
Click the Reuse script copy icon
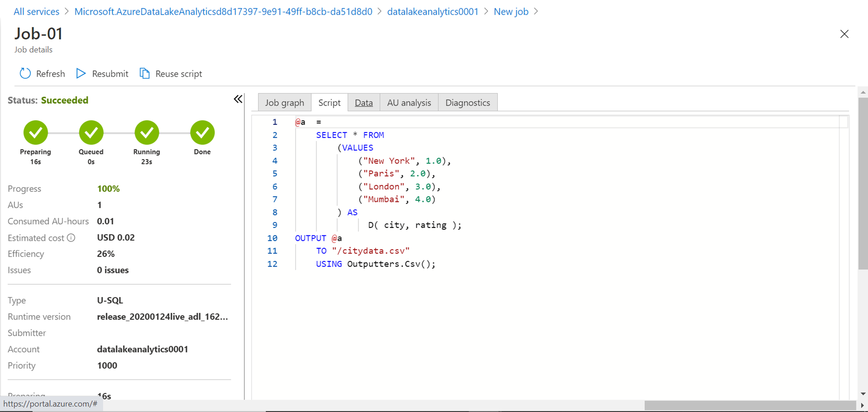145,73
